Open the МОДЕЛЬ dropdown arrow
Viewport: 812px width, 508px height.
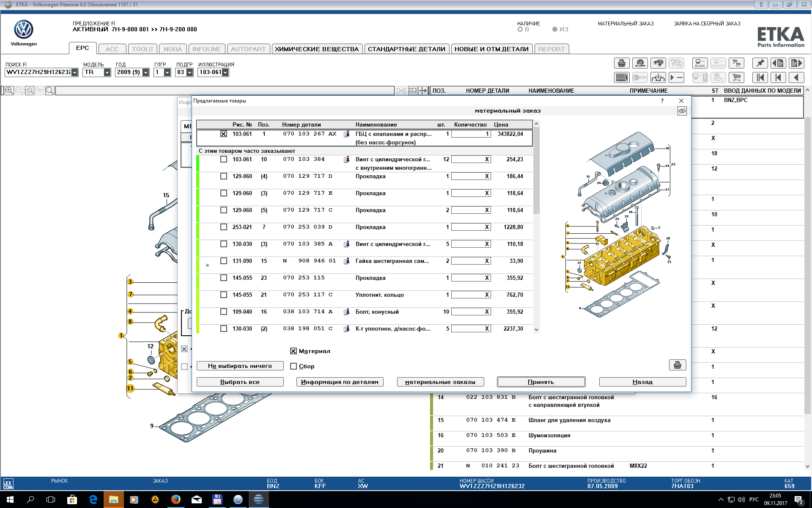107,72
